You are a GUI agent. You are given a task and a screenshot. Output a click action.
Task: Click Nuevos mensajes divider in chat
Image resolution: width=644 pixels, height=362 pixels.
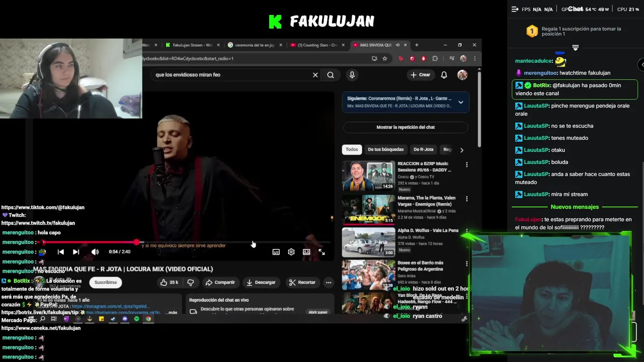point(575,207)
